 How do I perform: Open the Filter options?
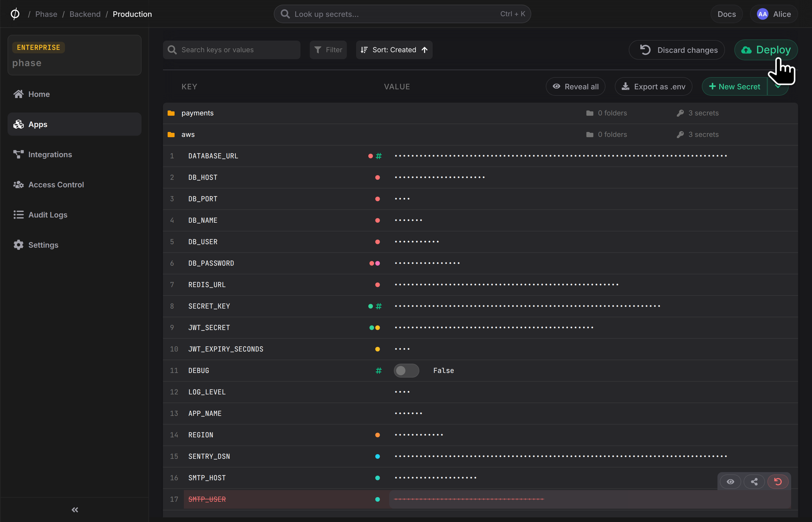[x=328, y=50]
